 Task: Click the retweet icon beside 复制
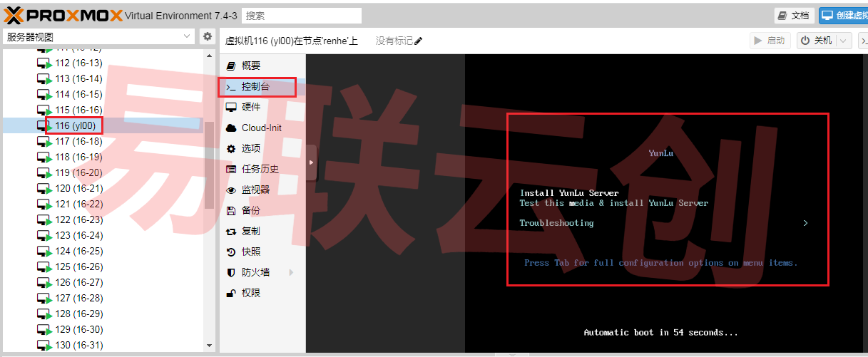(230, 231)
